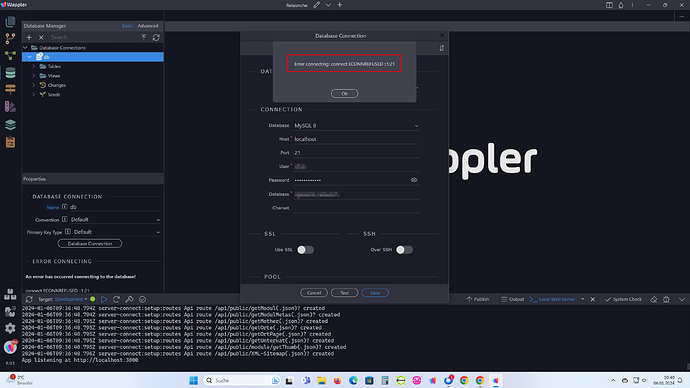The height and width of the screenshot is (388, 690).
Task: Click the Publish icon in bottom toolbar
Action: pos(477,299)
